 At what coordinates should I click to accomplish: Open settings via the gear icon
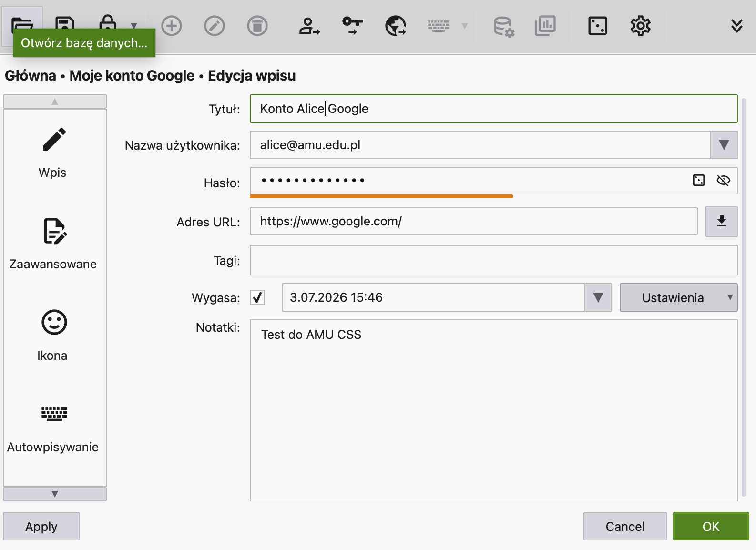[640, 26]
